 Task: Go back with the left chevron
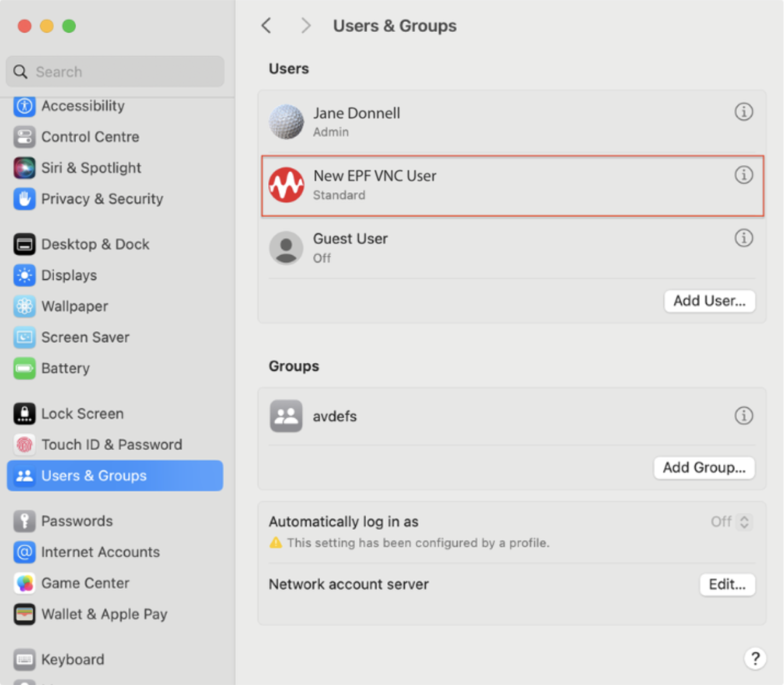[266, 26]
